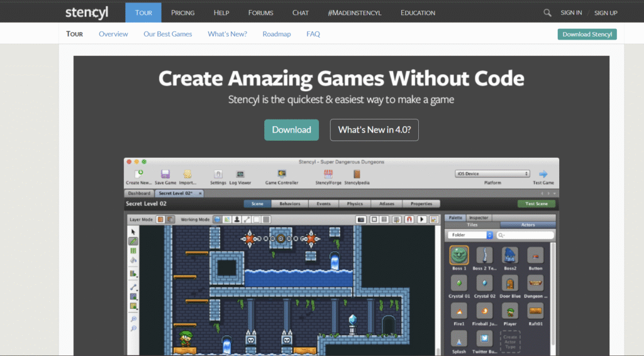Open StencylForge from the toolbar
Viewport: 644px width, 356px height.
[x=328, y=174]
